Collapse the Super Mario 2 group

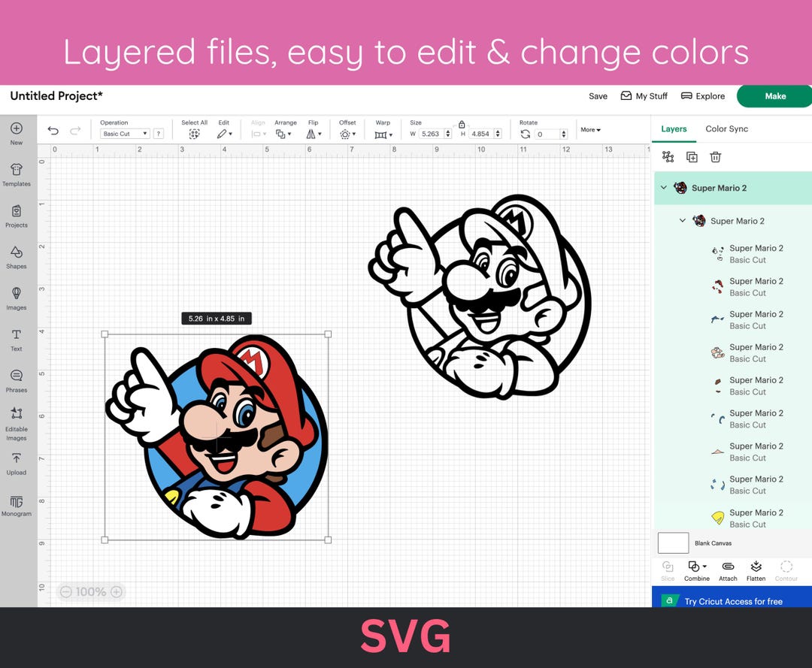[x=664, y=188]
